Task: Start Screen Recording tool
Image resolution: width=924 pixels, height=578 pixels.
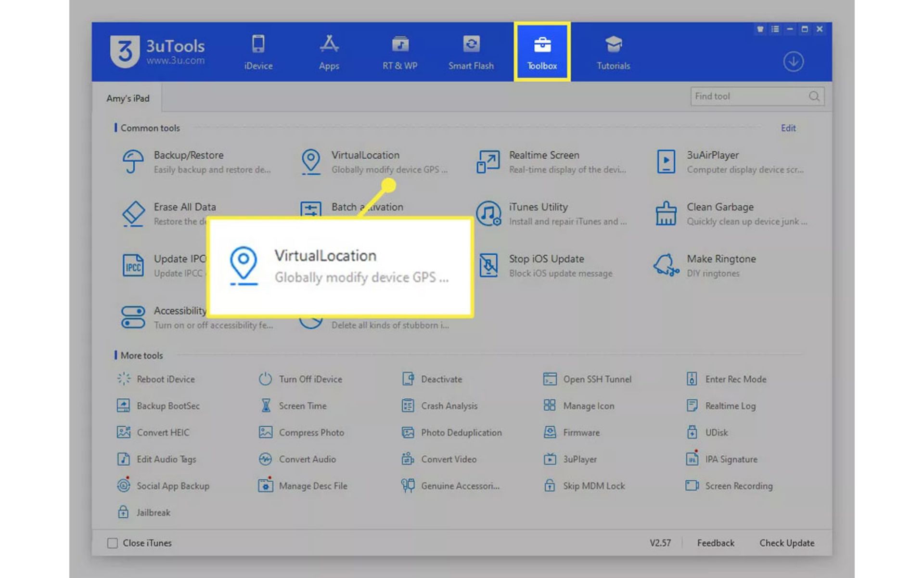Action: pyautogui.click(x=730, y=486)
